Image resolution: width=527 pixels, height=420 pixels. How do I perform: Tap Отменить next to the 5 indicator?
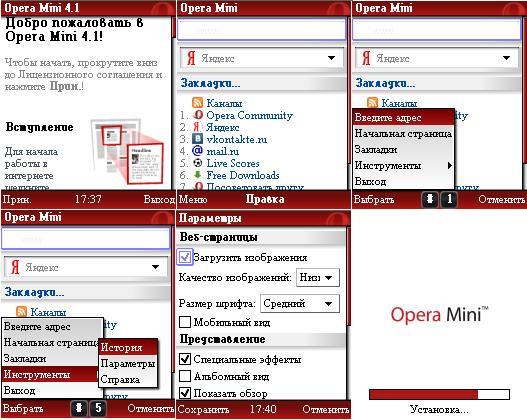(151, 409)
